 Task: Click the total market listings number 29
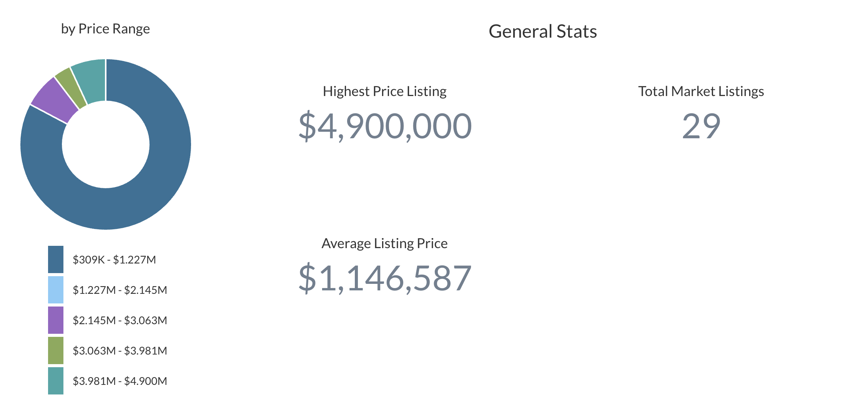tap(701, 126)
